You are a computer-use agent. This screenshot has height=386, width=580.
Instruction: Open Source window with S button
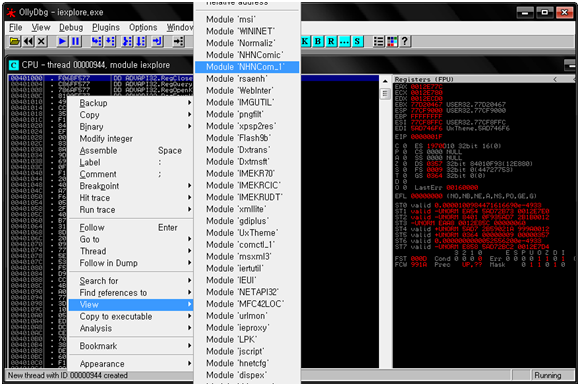(357, 41)
